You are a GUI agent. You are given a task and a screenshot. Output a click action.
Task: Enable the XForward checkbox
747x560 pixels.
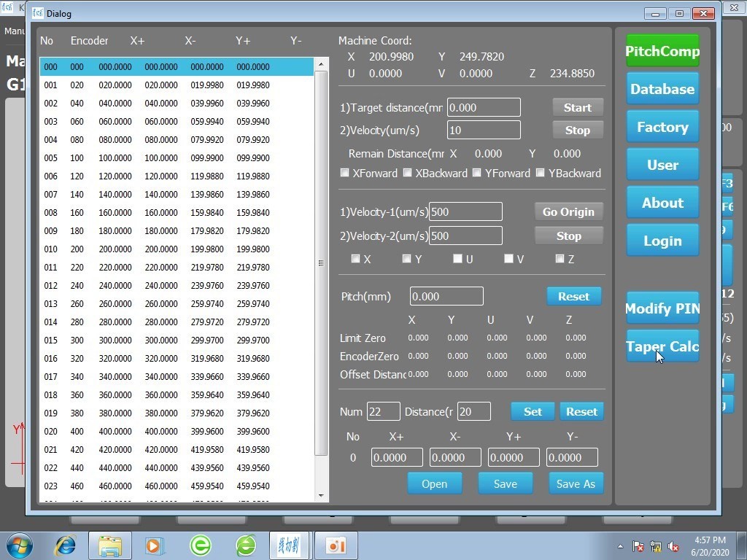coord(345,173)
